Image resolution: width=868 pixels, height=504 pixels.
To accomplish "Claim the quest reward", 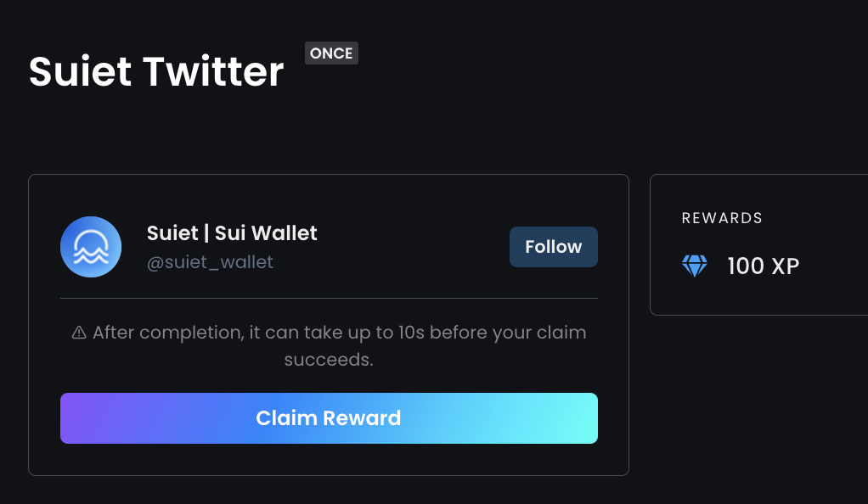I will pos(329,418).
